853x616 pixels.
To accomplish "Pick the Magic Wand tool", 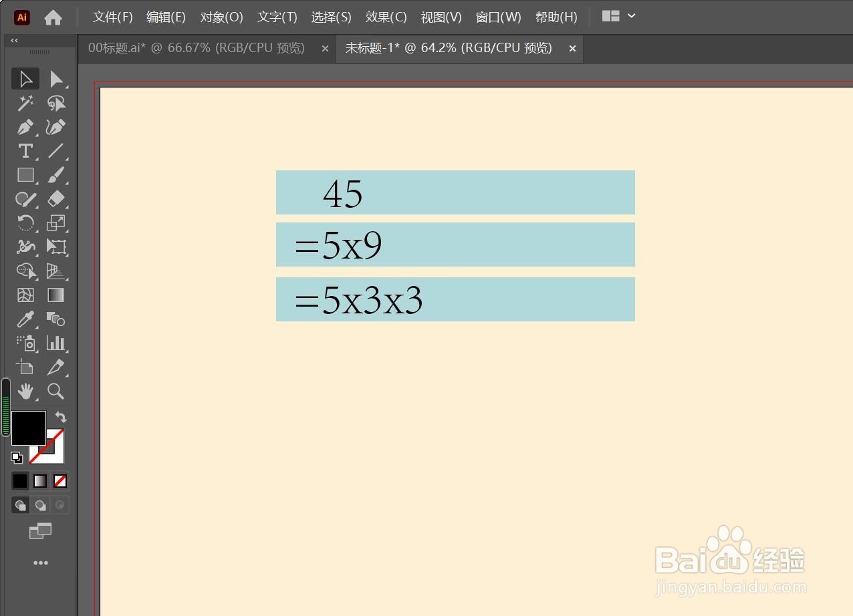I will pos(25,103).
